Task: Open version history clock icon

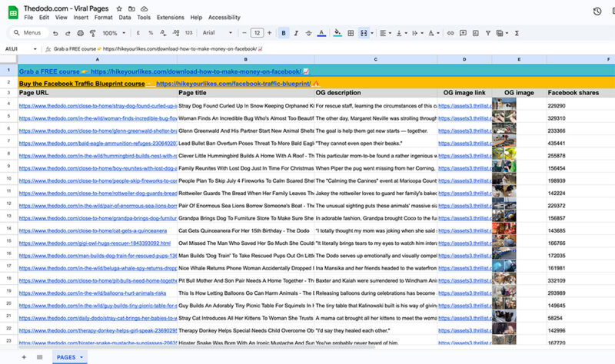Action: [x=597, y=11]
